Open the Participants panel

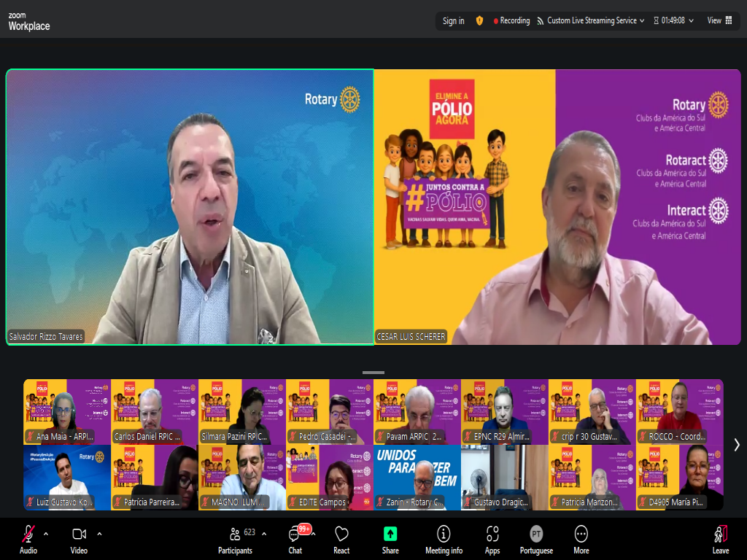coord(236,540)
